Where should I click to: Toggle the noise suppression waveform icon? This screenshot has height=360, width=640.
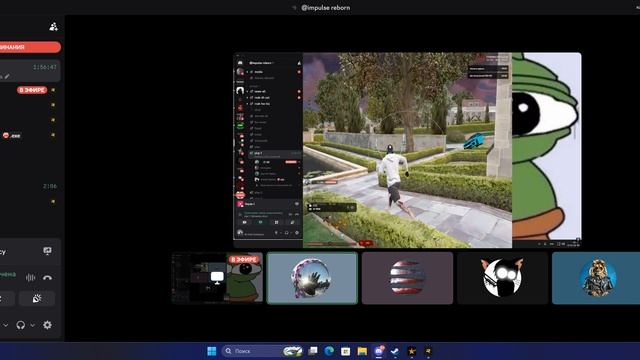(x=30, y=278)
